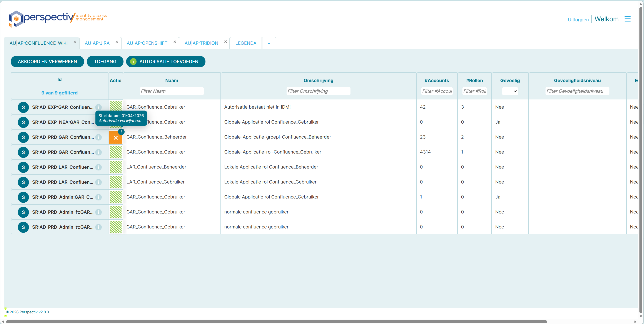
Task: Toggle the striped action cell in the LAR_Confluence_Gebruiker row
Action: coord(115,182)
